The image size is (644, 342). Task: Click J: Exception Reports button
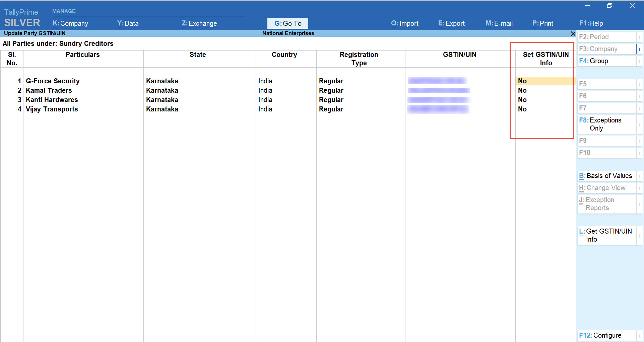point(607,204)
